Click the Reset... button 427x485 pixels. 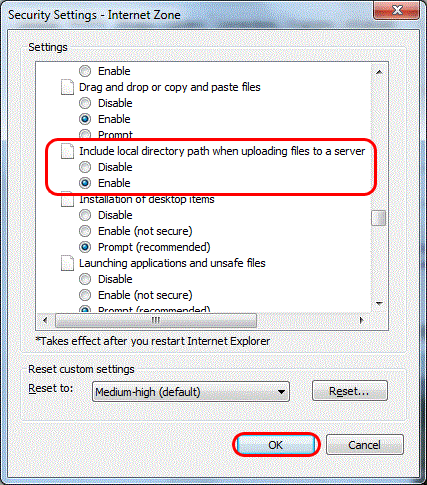[350, 391]
